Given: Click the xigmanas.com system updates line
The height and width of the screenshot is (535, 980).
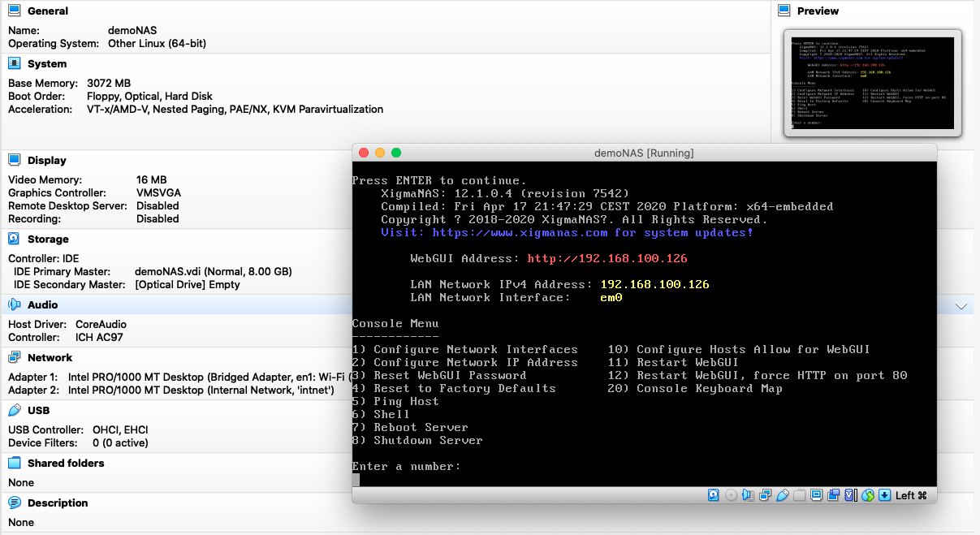Looking at the screenshot, I should (567, 232).
